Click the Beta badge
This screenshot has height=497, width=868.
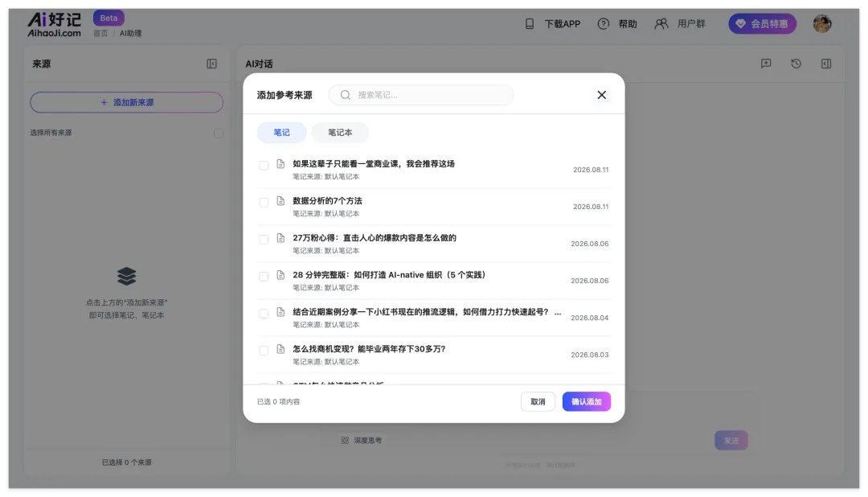tap(108, 18)
